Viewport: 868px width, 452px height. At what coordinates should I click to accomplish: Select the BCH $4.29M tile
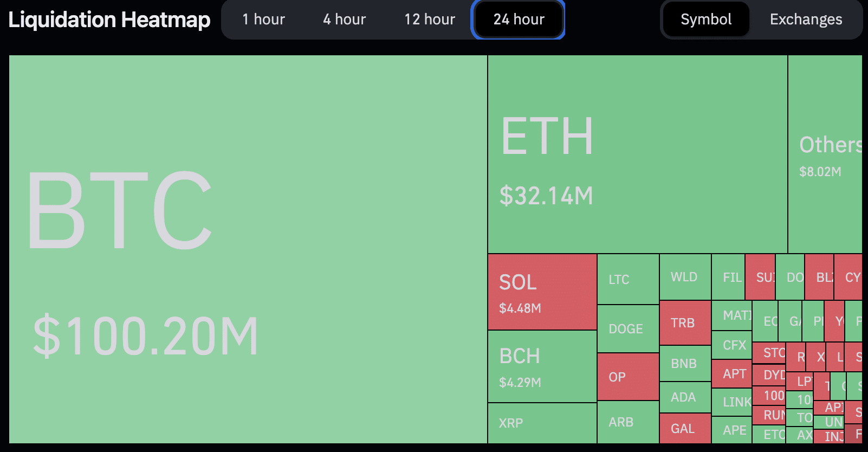542,366
